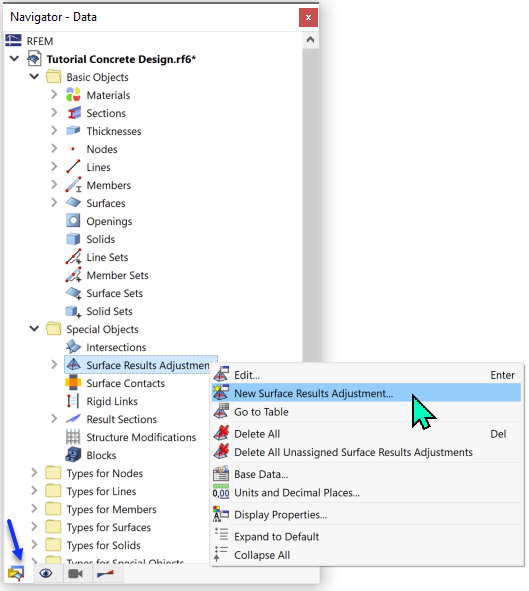Screen dimensions: 529x591
Task: Collapse the Special Objects folder
Action: coord(34,329)
